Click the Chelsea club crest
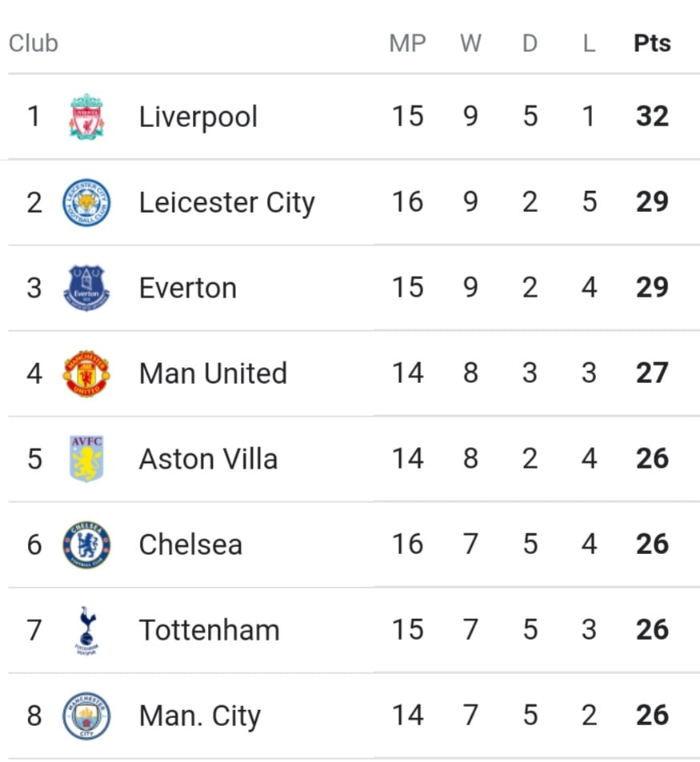The height and width of the screenshot is (762, 700). pyautogui.click(x=86, y=545)
